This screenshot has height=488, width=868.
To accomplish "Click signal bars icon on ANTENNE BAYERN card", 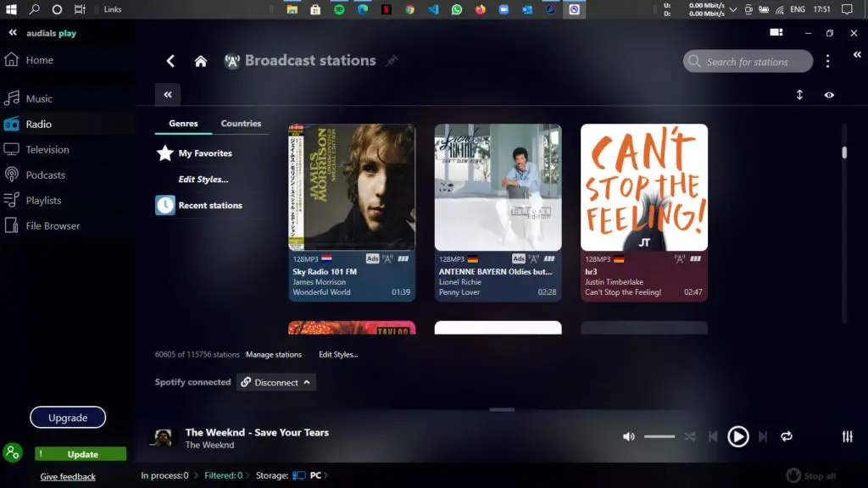I will click(x=549, y=259).
